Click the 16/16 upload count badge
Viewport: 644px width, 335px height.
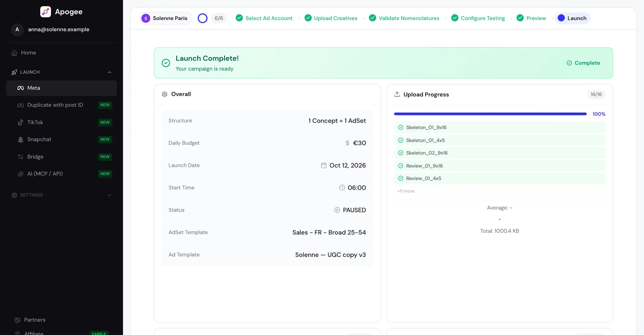click(x=596, y=95)
